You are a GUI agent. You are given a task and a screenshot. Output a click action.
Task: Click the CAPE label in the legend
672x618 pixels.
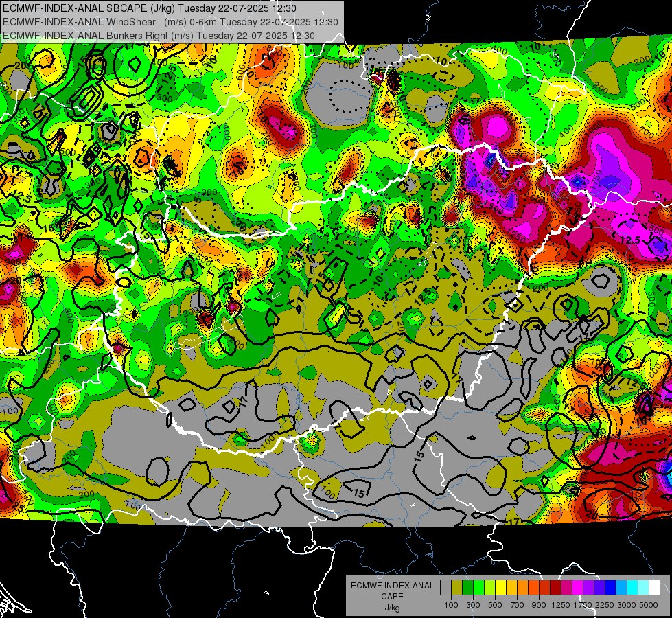(392, 596)
